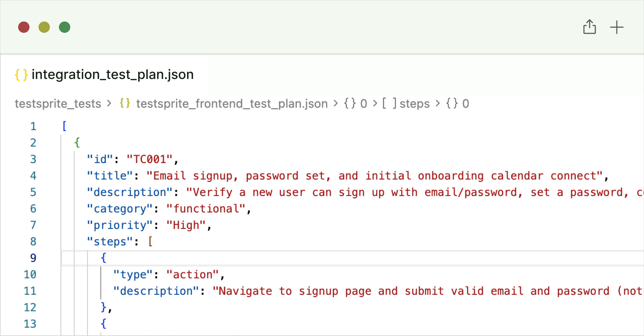644x336 pixels.
Task: Open testsprite_tests breadcrumb folder
Action: pos(58,104)
